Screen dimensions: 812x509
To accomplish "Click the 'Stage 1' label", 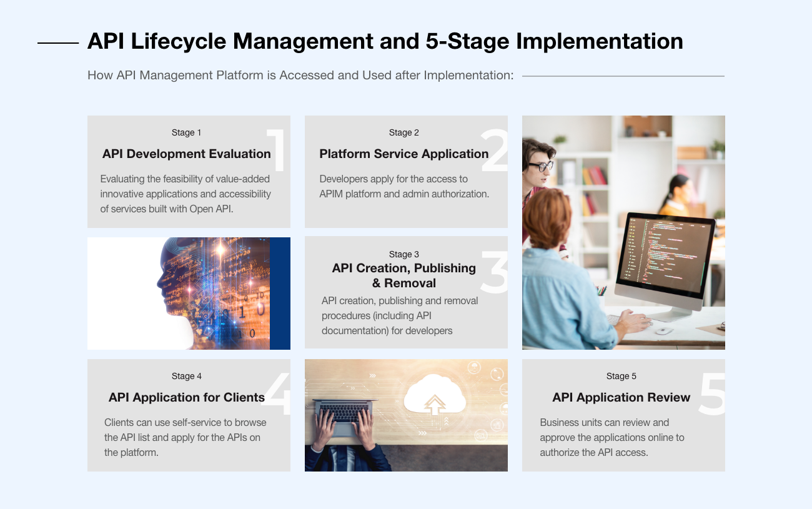I will tap(186, 132).
